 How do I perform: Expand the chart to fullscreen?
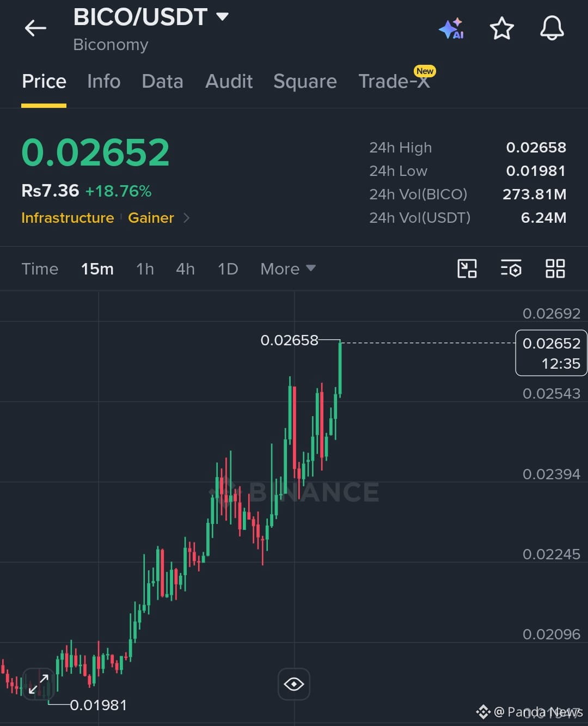[39, 684]
